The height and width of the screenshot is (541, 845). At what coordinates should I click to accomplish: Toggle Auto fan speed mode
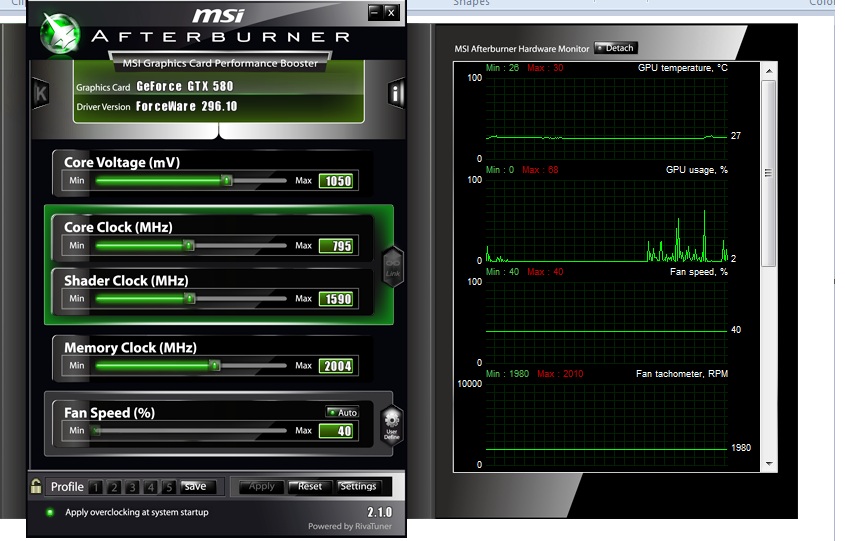pos(342,412)
